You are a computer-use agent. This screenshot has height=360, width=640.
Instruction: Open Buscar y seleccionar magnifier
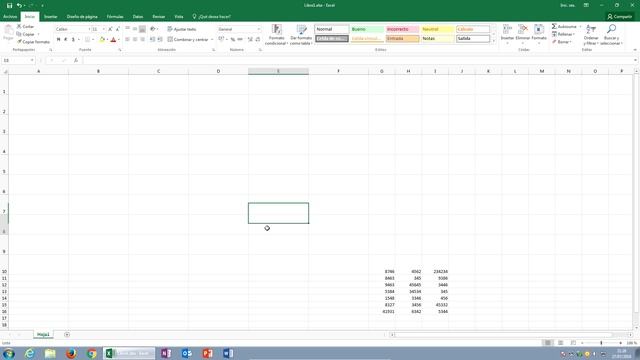(611, 35)
